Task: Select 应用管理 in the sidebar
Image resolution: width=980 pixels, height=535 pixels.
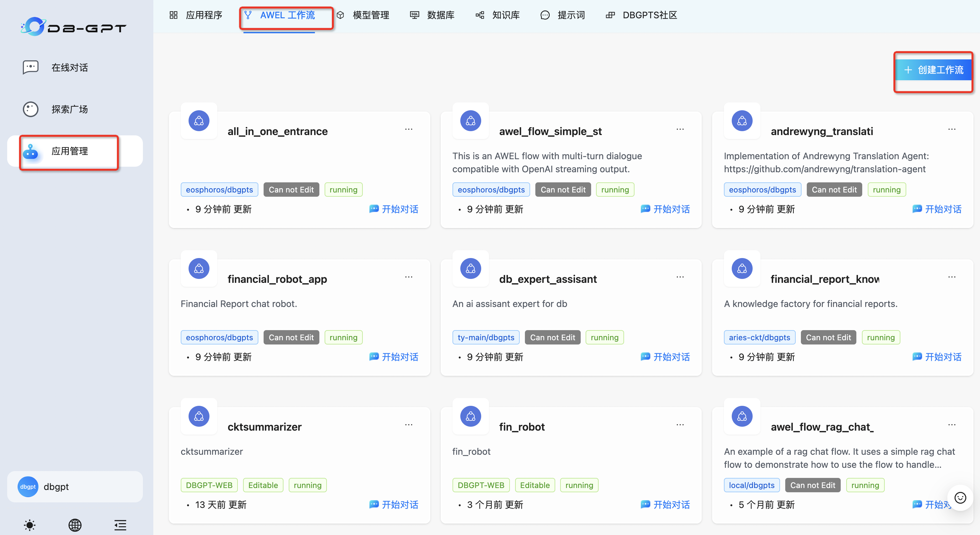Action: coord(69,151)
